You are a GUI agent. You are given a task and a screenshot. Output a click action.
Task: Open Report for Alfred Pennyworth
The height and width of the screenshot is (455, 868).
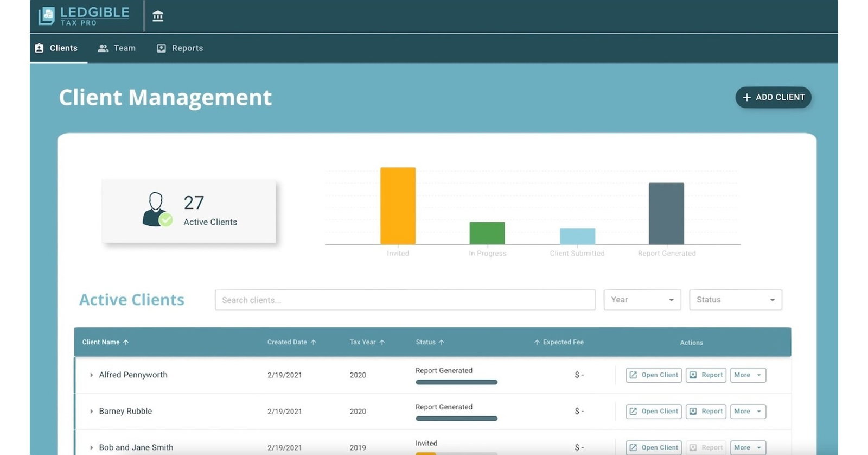(x=706, y=375)
